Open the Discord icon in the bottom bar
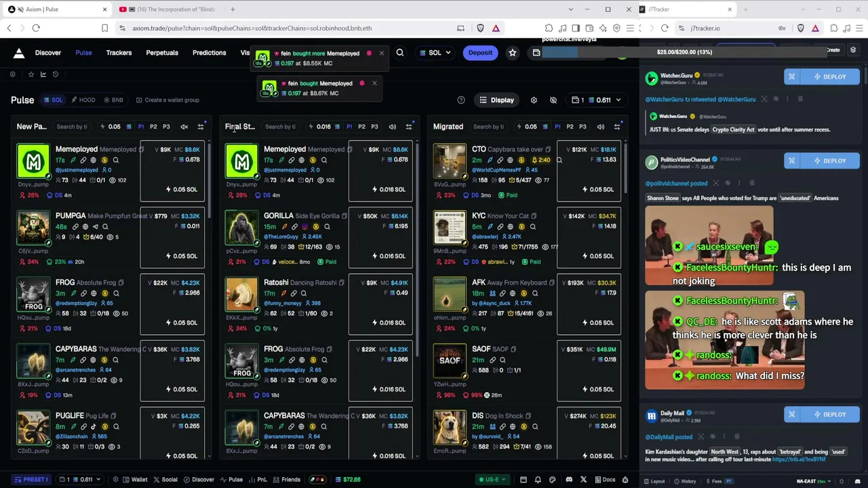Viewport: 868px width, 488px height. [x=569, y=480]
